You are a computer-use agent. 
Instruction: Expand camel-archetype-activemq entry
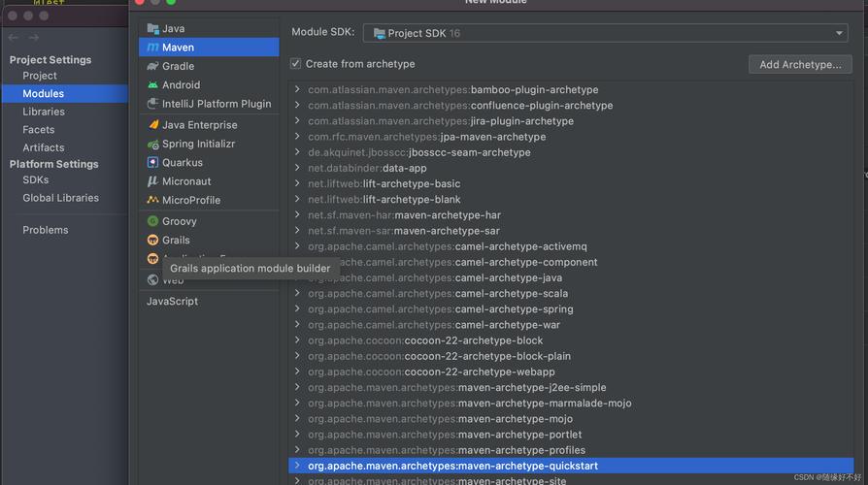[297, 245]
